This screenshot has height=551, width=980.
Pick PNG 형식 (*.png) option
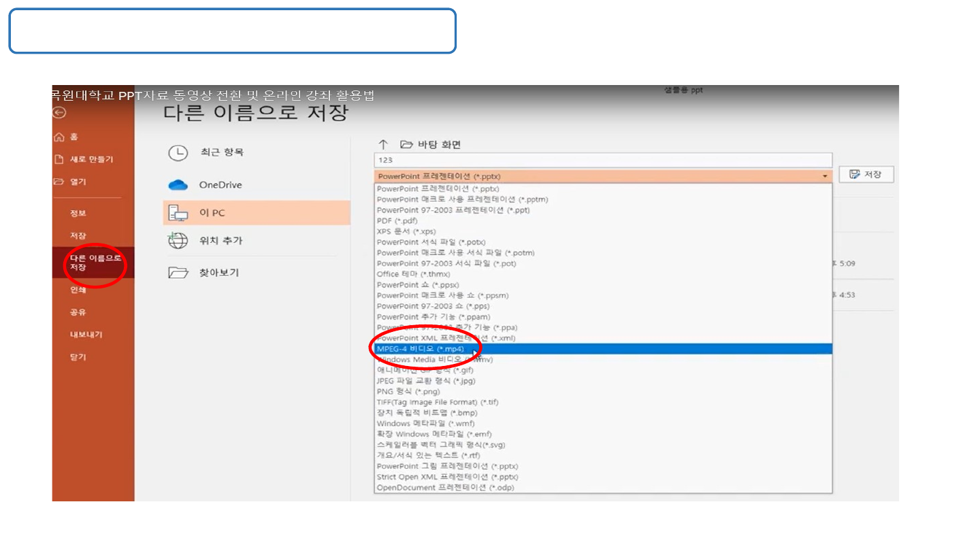click(408, 392)
